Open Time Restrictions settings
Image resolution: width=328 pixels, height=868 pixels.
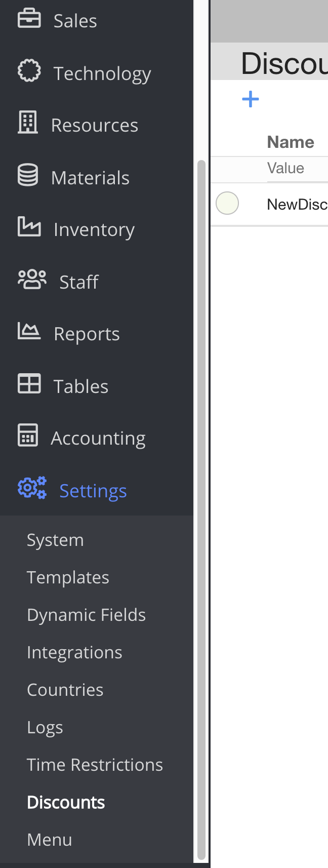click(x=95, y=765)
